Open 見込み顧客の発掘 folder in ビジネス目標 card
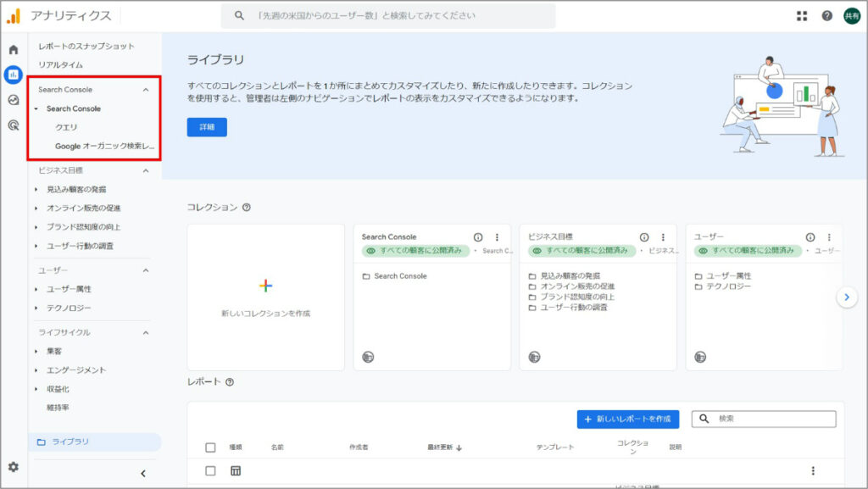This screenshot has height=489, width=868. coord(564,275)
